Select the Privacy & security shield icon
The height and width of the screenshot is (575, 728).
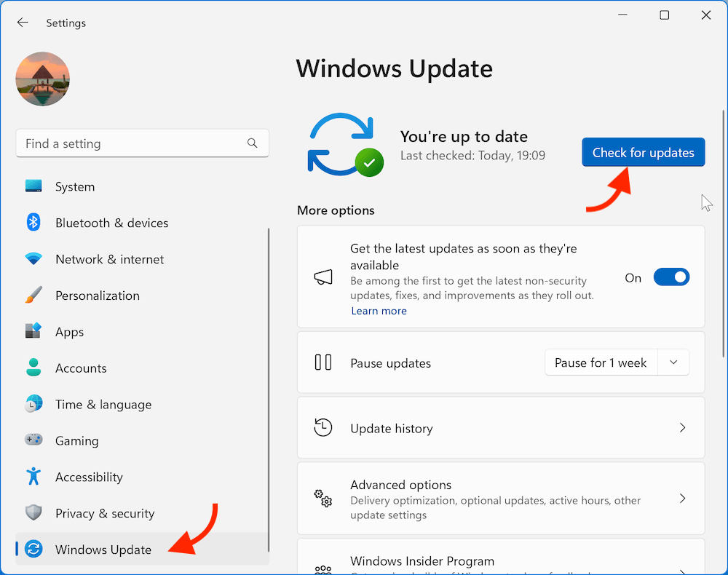tap(33, 513)
